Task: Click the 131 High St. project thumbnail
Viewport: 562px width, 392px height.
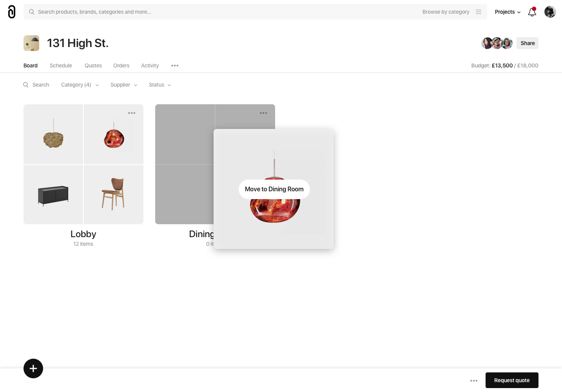Action: (x=31, y=43)
